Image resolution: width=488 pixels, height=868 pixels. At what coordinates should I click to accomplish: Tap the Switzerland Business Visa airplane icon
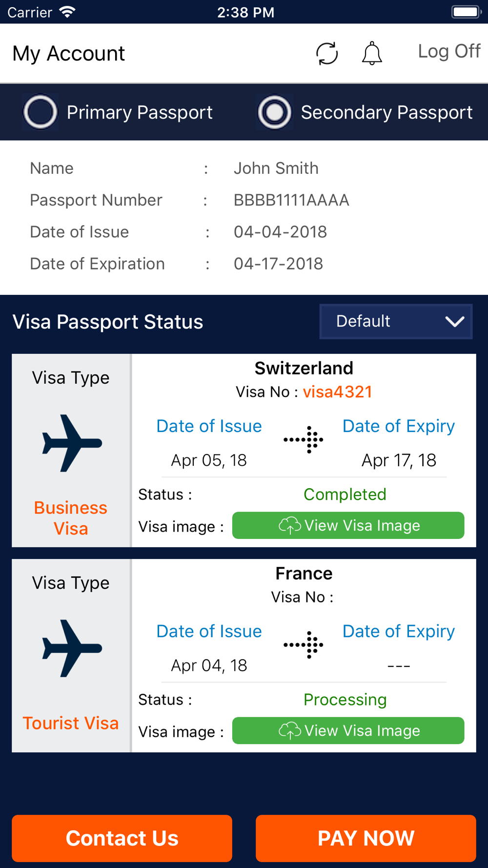(72, 443)
